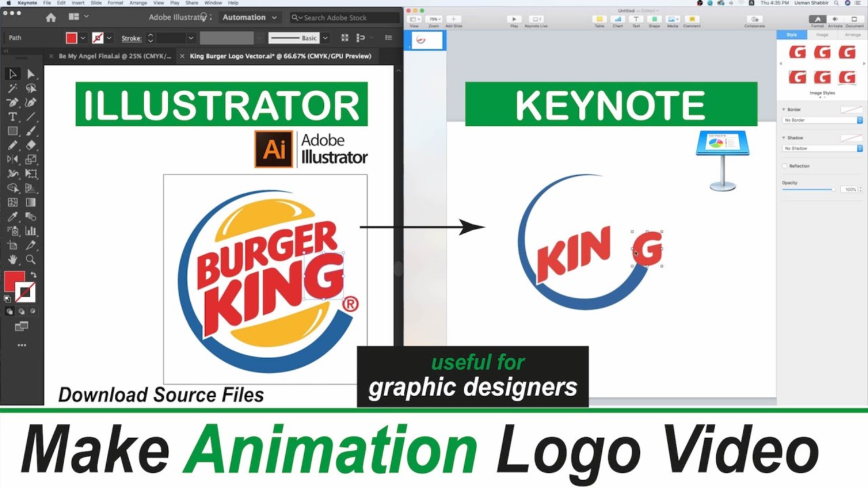Image resolution: width=868 pixels, height=488 pixels.
Task: Select the Selection tool in Illustrator
Action: [12, 73]
